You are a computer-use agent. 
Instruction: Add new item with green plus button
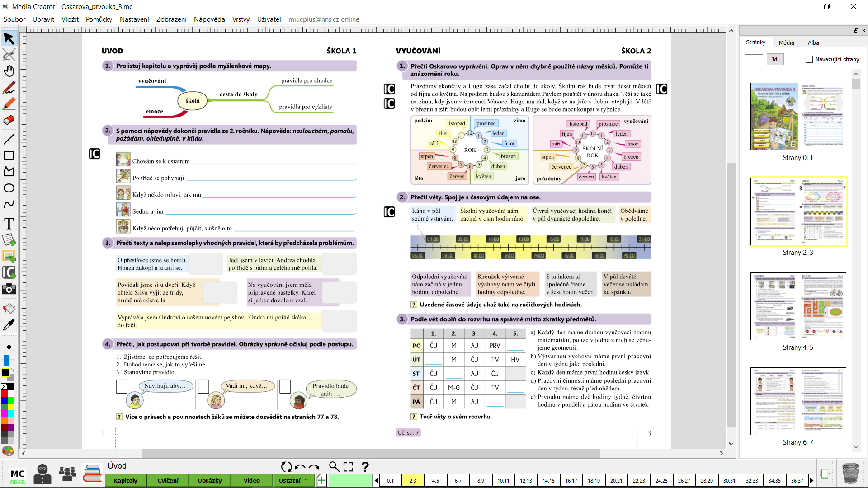(322, 480)
